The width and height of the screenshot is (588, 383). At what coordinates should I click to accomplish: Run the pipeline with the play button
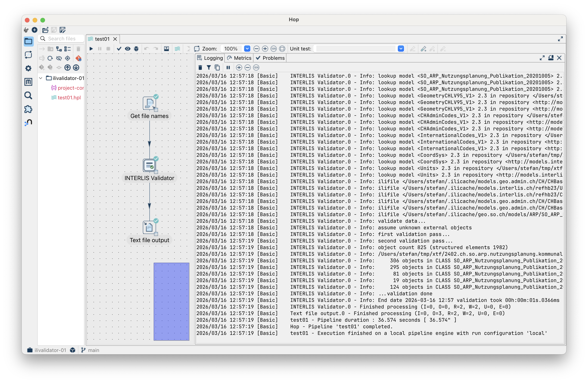[x=91, y=49]
